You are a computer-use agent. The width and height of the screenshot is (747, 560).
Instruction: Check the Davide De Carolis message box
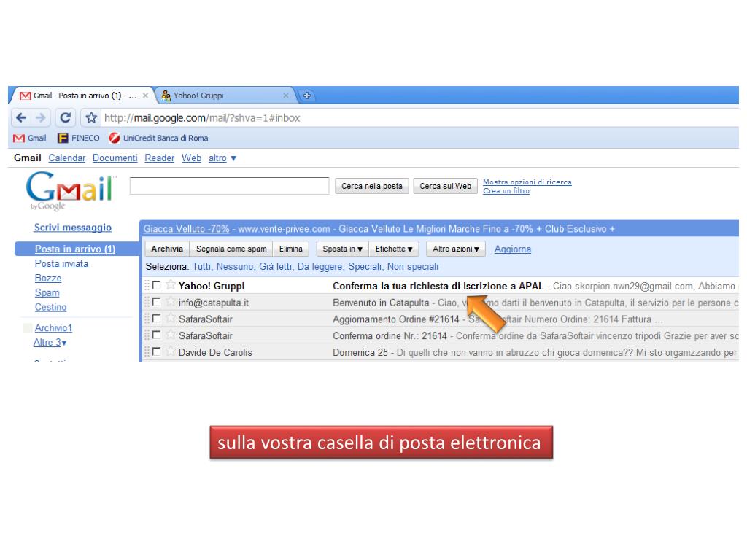(156, 352)
